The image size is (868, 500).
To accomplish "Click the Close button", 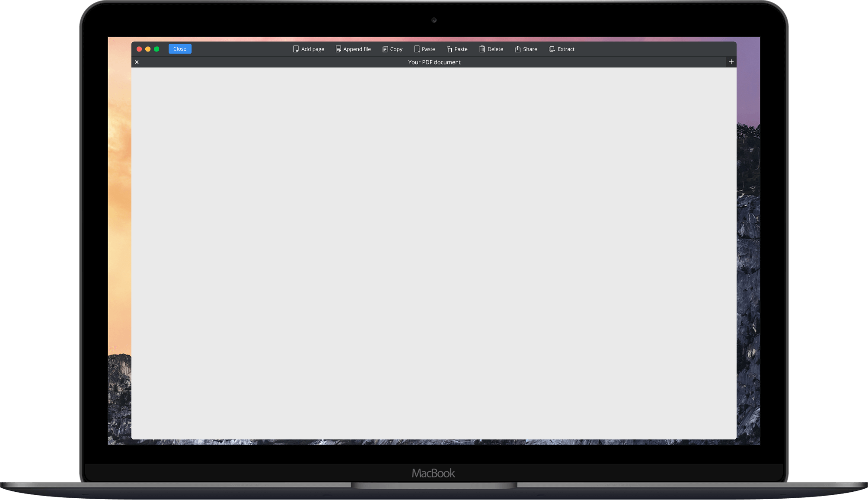I will pos(179,48).
